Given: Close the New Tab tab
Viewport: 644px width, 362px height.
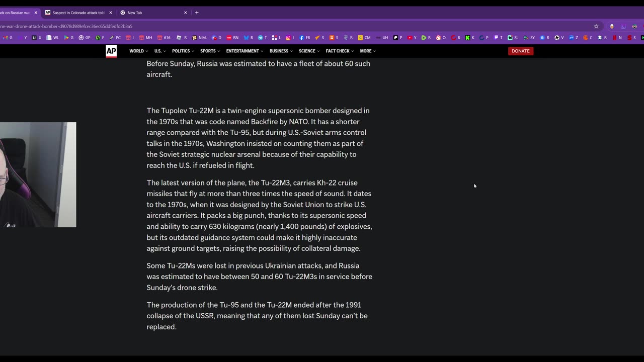Looking at the screenshot, I should pyautogui.click(x=185, y=13).
